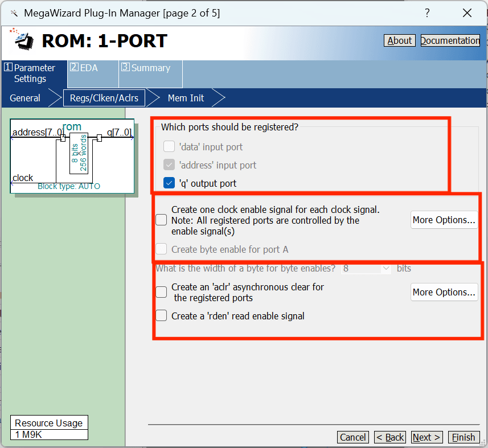Screen dimensions: 488x448
Task: Go to the General step
Action: (x=25, y=98)
